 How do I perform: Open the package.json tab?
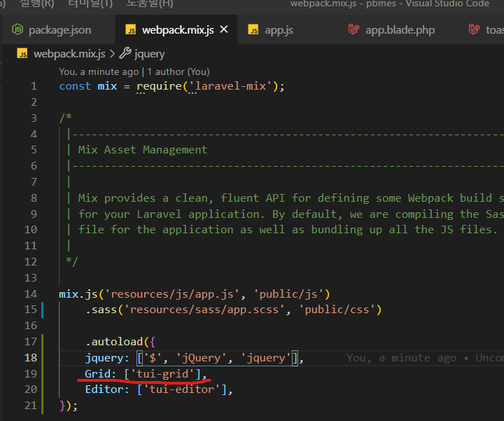58,30
